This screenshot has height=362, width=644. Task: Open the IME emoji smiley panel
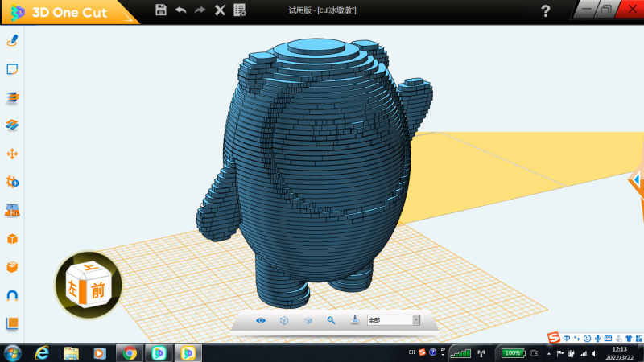pyautogui.click(x=588, y=338)
